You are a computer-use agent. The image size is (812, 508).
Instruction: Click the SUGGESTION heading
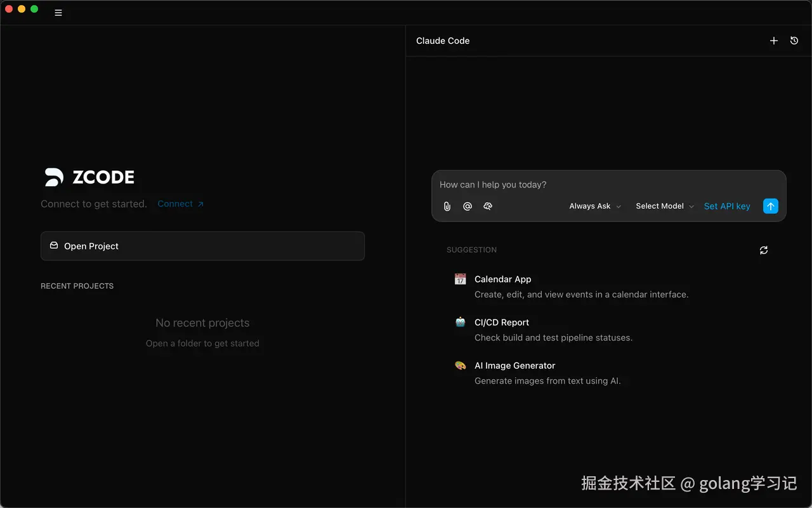point(471,250)
